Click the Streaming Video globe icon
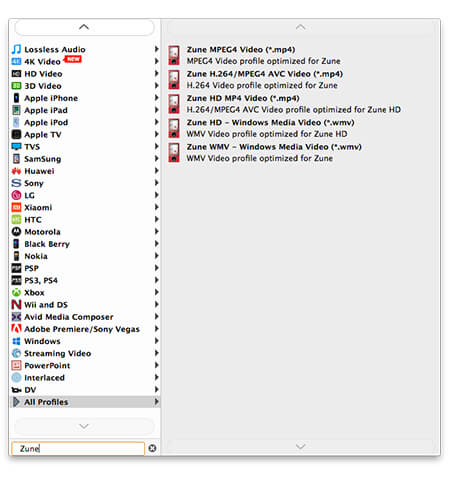The width and height of the screenshot is (449, 482). [x=16, y=353]
